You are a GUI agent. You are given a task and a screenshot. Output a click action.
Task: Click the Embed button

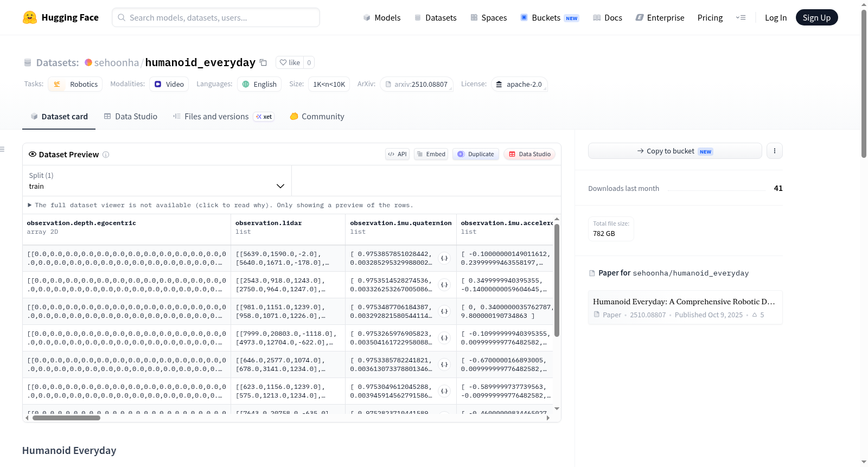(431, 154)
